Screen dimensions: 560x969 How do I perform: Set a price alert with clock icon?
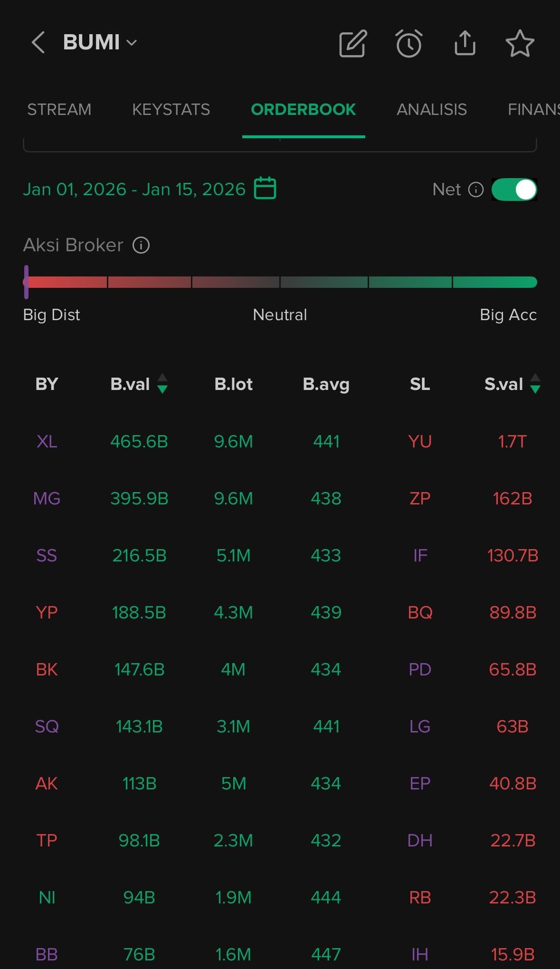[x=408, y=43]
